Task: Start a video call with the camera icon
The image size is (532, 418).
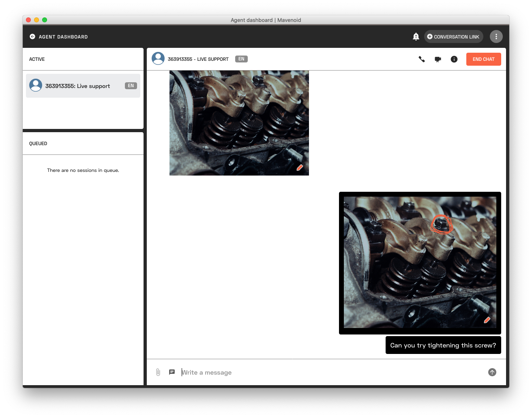Action: (438, 59)
